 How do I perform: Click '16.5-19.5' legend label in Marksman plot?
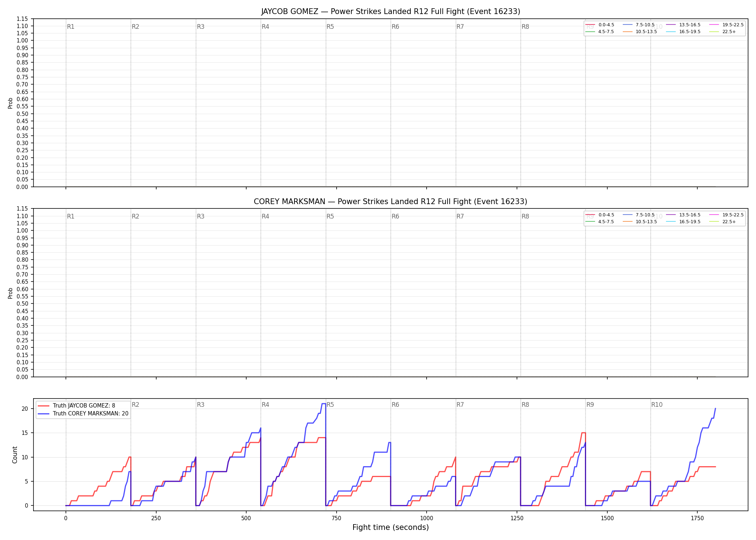click(690, 222)
